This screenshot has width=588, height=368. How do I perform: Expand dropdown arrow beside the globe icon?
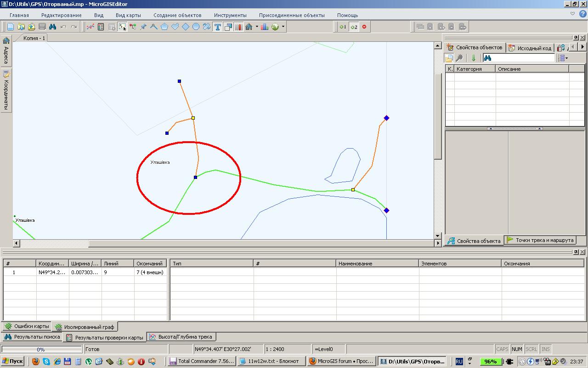click(283, 27)
